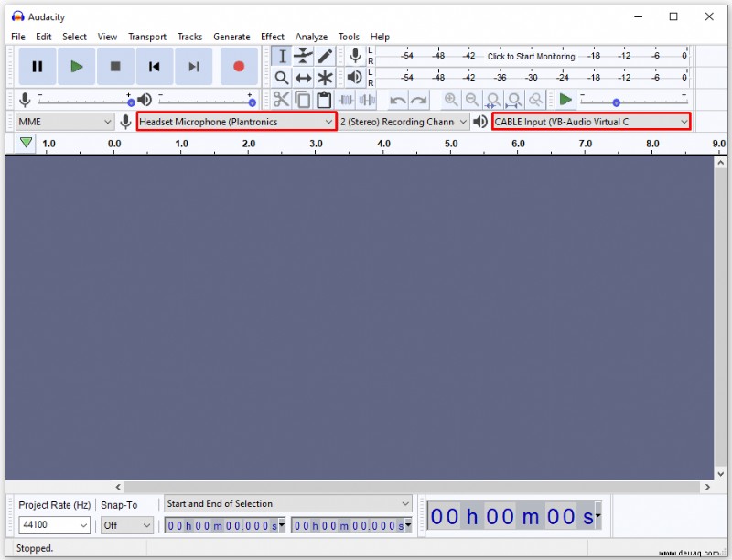
Task: Click the Pause transport button
Action: (38, 67)
